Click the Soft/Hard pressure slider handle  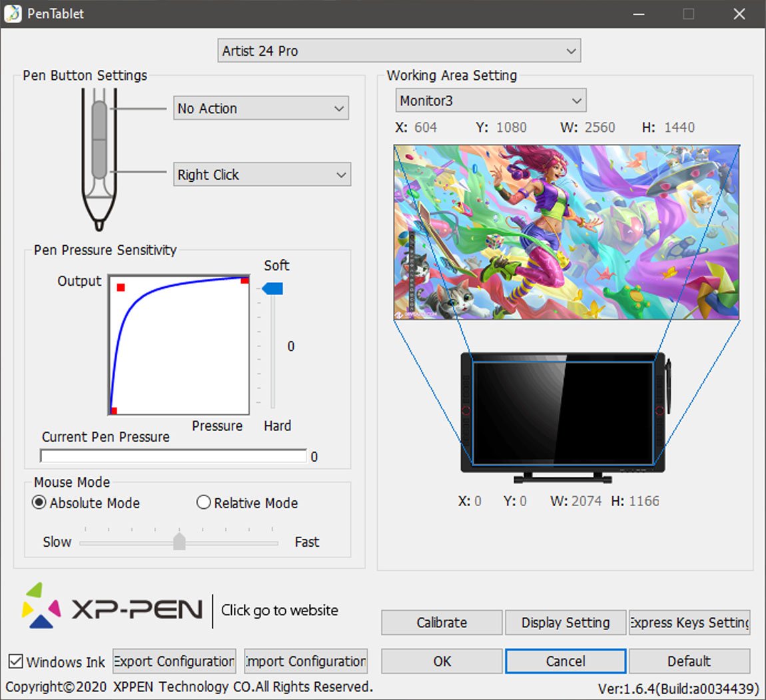point(272,288)
